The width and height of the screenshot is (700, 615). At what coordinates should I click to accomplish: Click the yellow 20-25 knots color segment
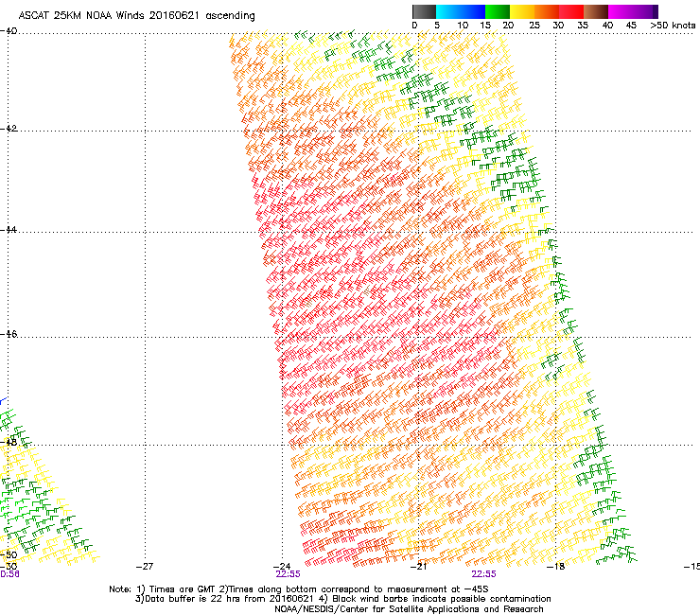[x=522, y=11]
